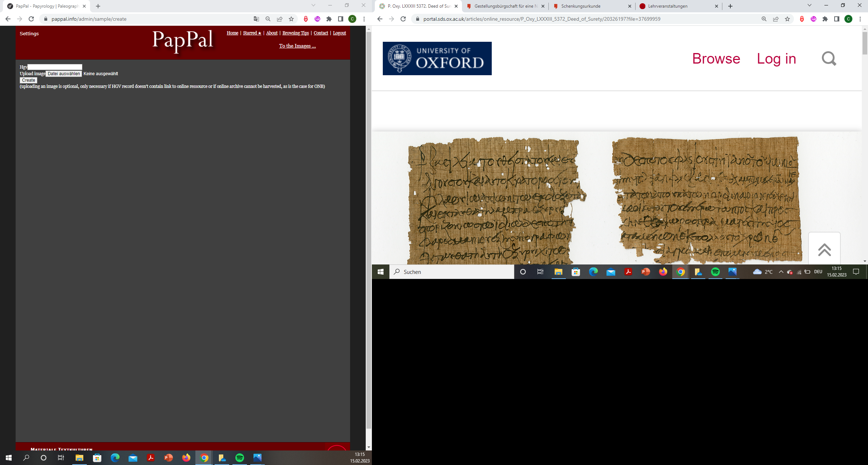Click the scroll-to-top double chevron button
The width and height of the screenshot is (868, 465).
pyautogui.click(x=824, y=249)
